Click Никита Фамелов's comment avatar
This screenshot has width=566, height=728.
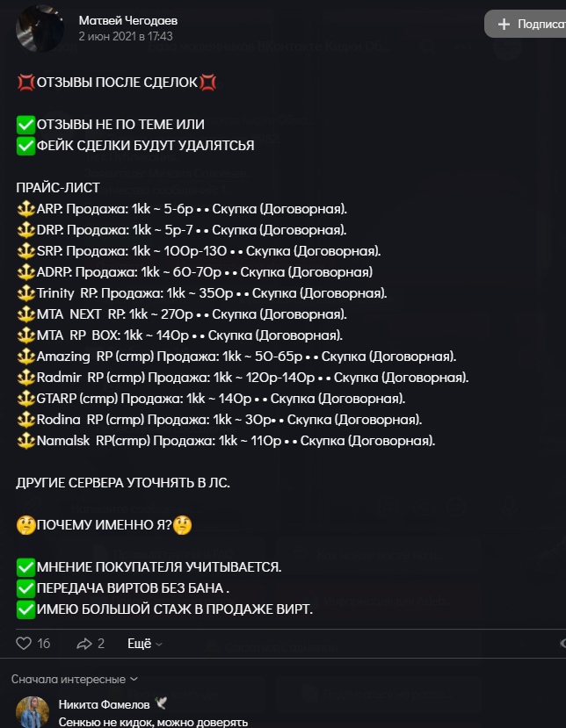[33, 711]
